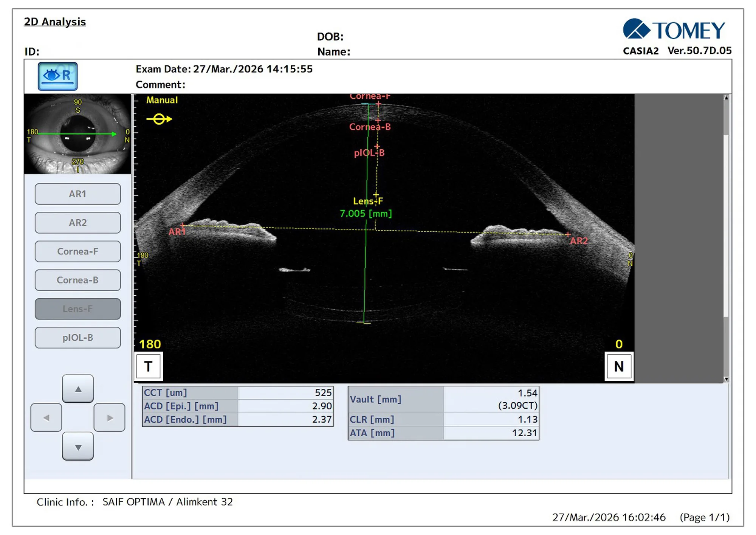Viewport: 756px width, 535px height.
Task: Click the Comment field label
Action: (x=161, y=85)
